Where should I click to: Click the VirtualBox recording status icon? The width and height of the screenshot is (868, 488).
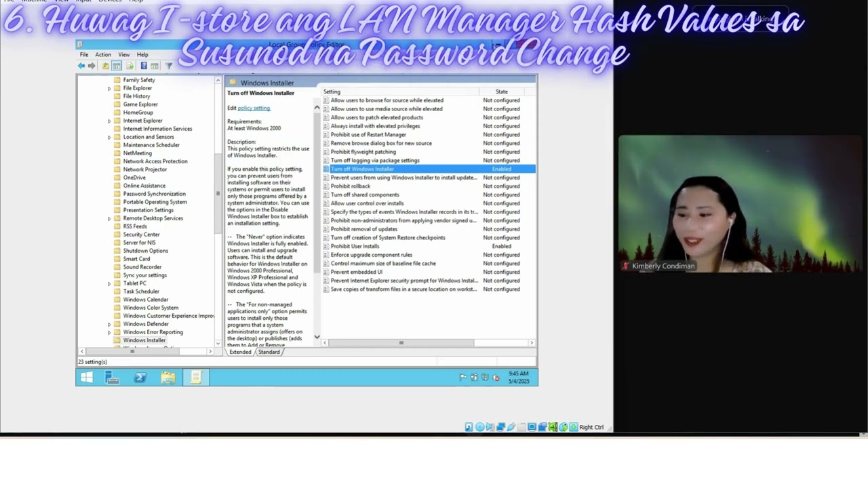542,427
